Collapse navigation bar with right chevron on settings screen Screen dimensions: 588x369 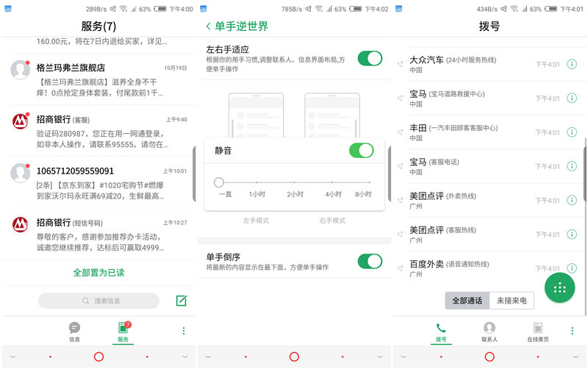(380, 357)
